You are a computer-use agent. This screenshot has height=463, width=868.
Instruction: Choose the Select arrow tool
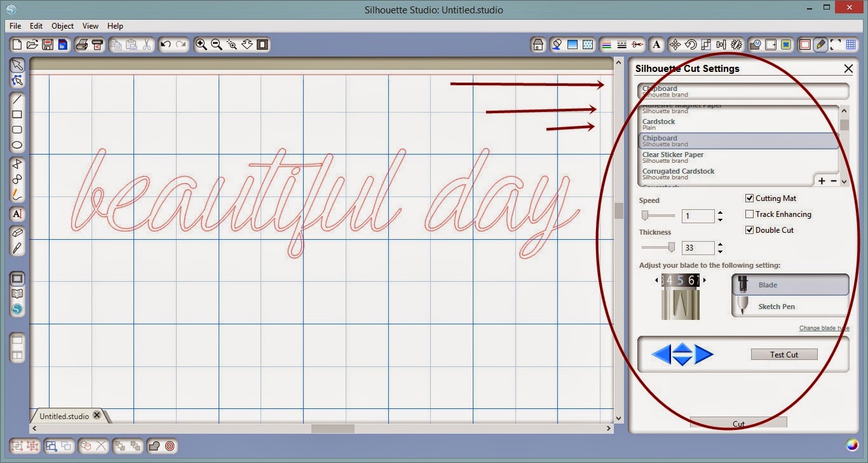[17, 65]
